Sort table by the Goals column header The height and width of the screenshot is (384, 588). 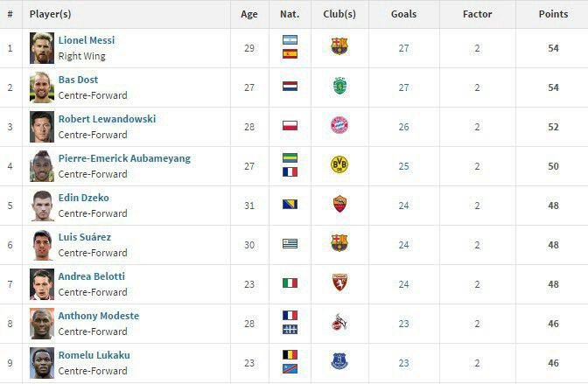click(403, 14)
